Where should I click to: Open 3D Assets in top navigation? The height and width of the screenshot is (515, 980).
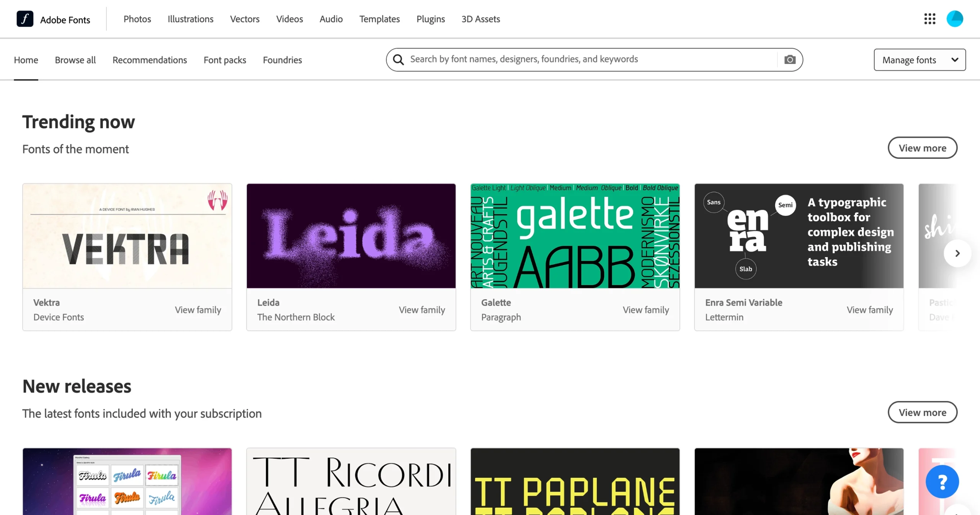point(480,19)
